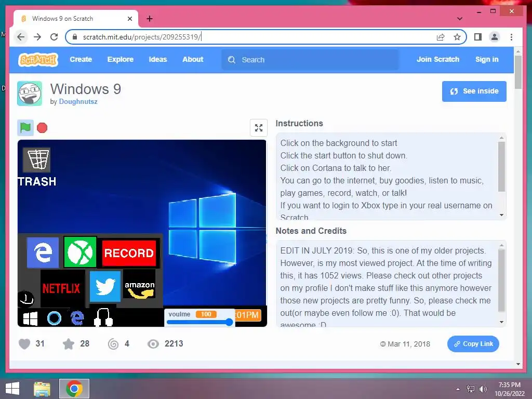
Task: Open the Trash basket icon in the project
Action: pos(37,159)
